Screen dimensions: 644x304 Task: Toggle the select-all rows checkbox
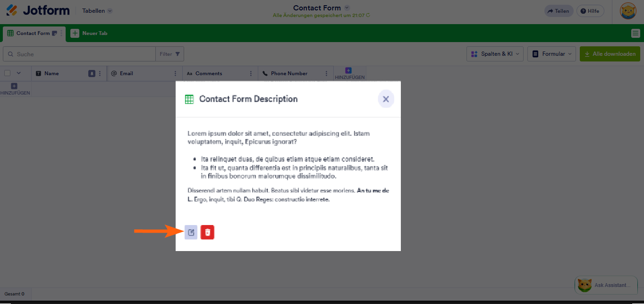point(8,73)
